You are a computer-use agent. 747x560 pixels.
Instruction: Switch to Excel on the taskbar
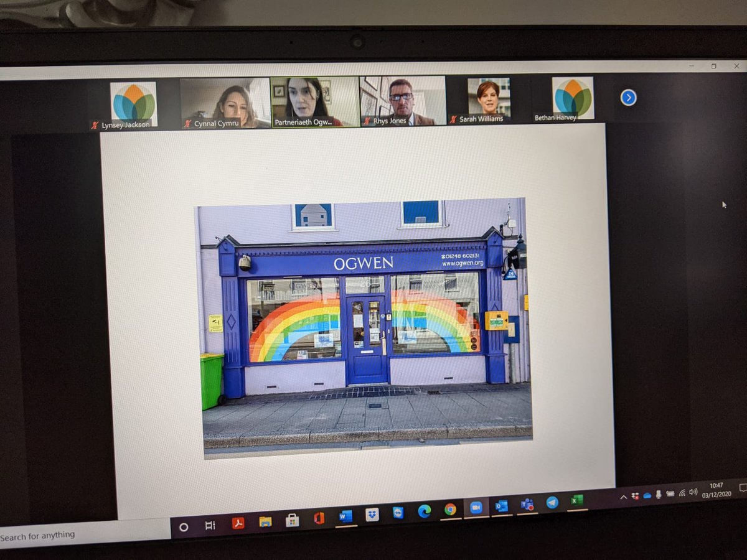[577, 500]
